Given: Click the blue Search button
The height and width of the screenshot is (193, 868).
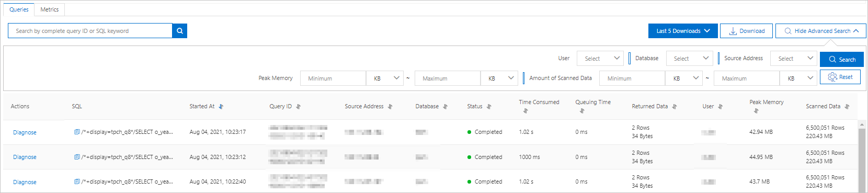Looking at the screenshot, I should point(842,59).
